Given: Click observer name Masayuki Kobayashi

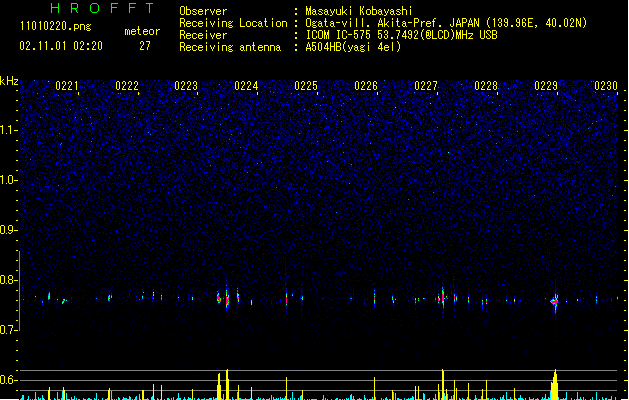Looking at the screenshot, I should (x=359, y=11).
